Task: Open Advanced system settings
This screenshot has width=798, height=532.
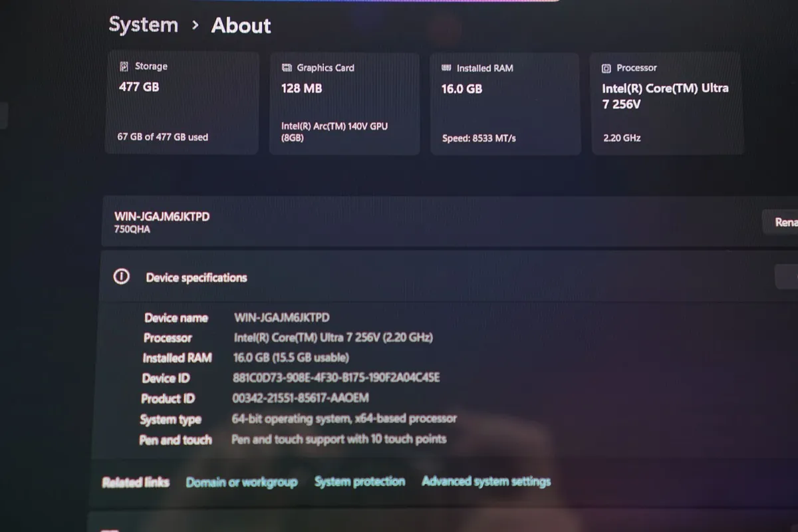Action: click(486, 481)
